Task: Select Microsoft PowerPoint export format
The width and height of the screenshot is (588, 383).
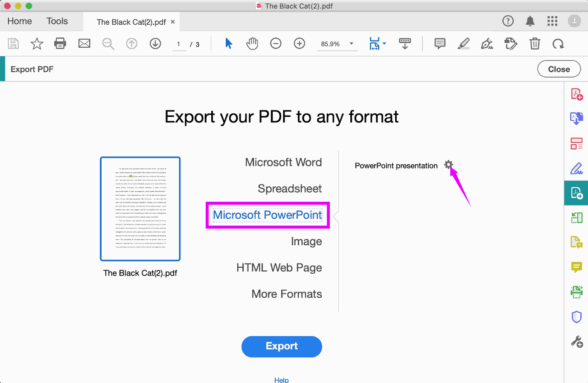Action: pos(268,215)
